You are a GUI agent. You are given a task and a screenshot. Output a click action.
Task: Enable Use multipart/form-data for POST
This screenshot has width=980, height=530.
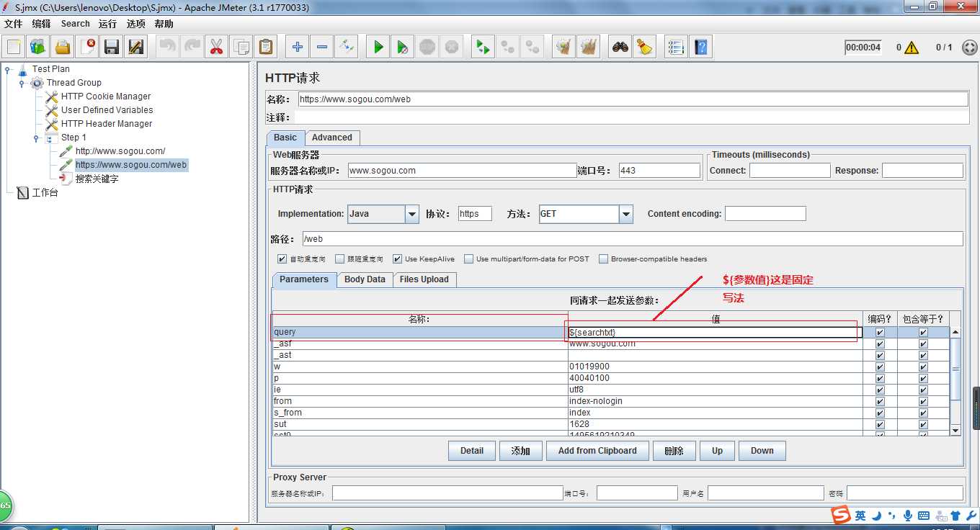(469, 259)
